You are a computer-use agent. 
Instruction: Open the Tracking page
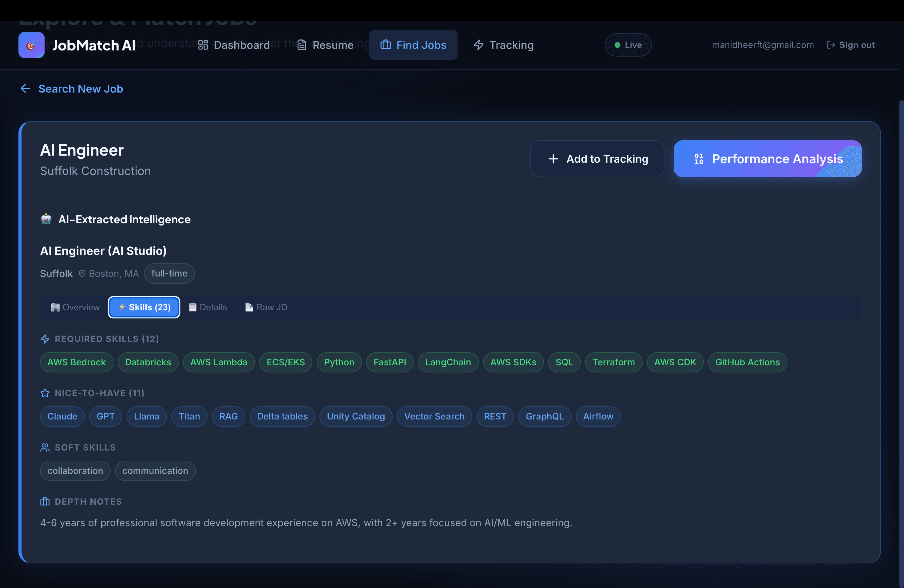pyautogui.click(x=503, y=45)
